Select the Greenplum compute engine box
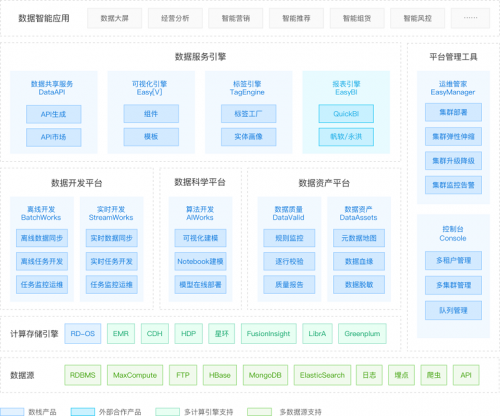This screenshot has width=500, height=416. point(362,333)
